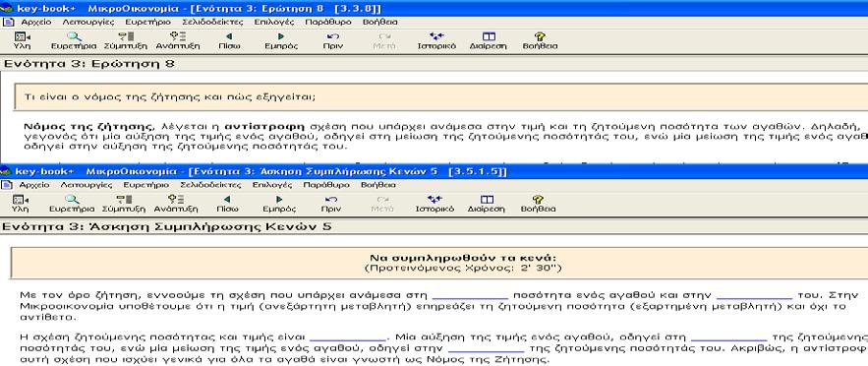Open Σελιδοδείκτες menu in bottom window
Viewport: 868px width, 366px height.
pyautogui.click(x=211, y=185)
